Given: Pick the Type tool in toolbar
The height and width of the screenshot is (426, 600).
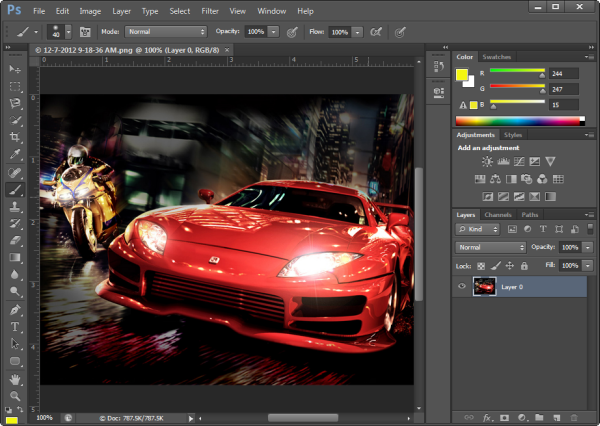Looking at the screenshot, I should pyautogui.click(x=15, y=326).
